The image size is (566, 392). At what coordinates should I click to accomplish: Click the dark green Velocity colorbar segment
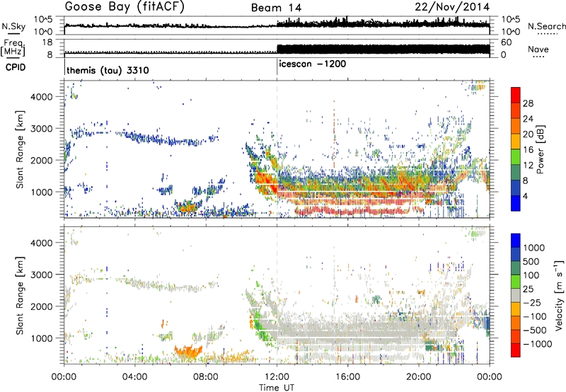click(x=516, y=268)
